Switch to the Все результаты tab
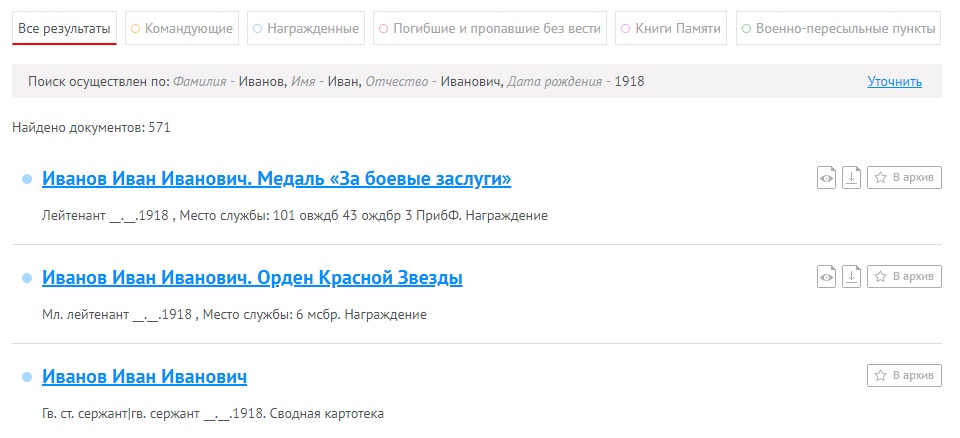960x438 pixels. pos(65,29)
